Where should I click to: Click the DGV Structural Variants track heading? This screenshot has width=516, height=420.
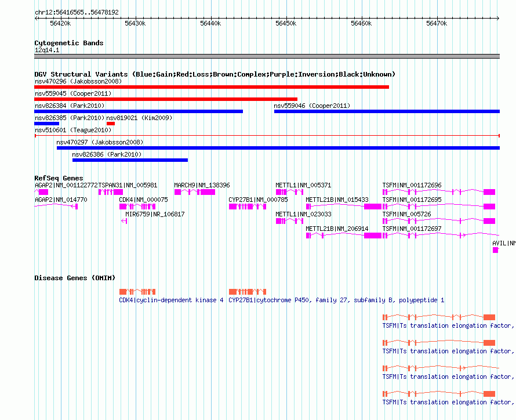pyautogui.click(x=215, y=74)
